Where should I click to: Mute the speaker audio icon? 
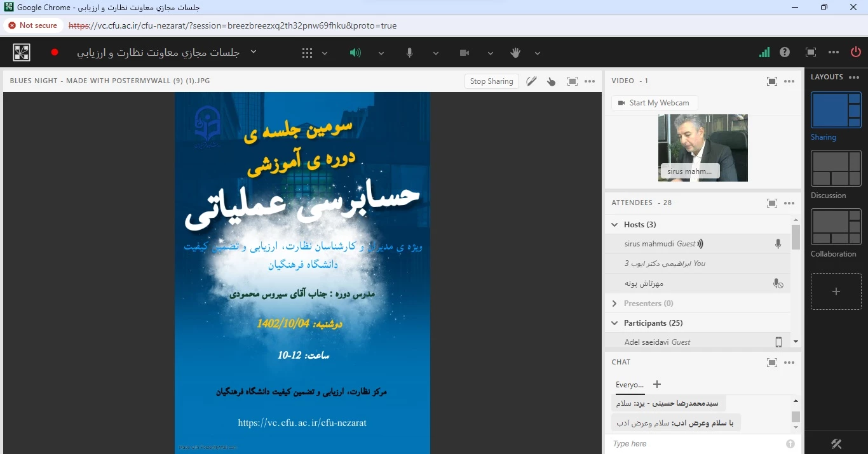(355, 53)
